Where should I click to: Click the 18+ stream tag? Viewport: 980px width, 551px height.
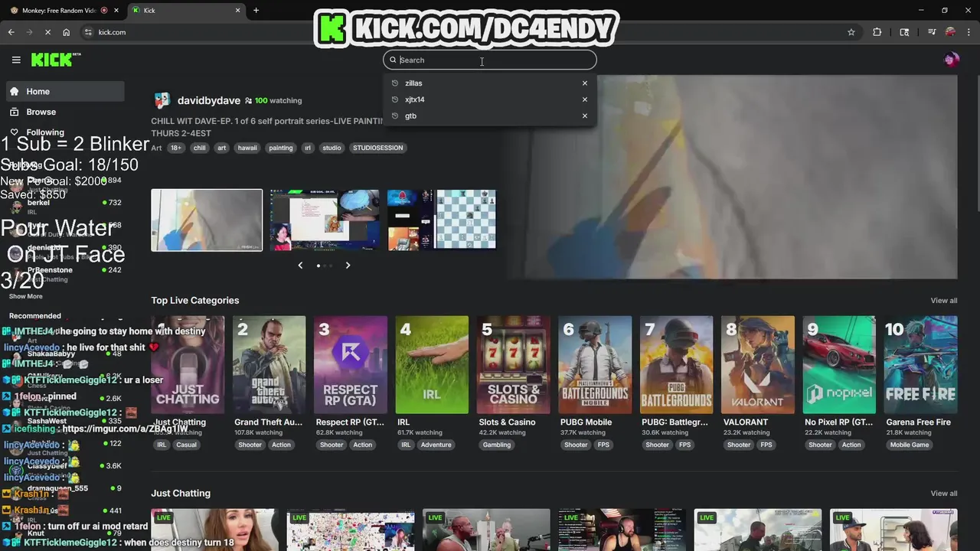[176, 148]
